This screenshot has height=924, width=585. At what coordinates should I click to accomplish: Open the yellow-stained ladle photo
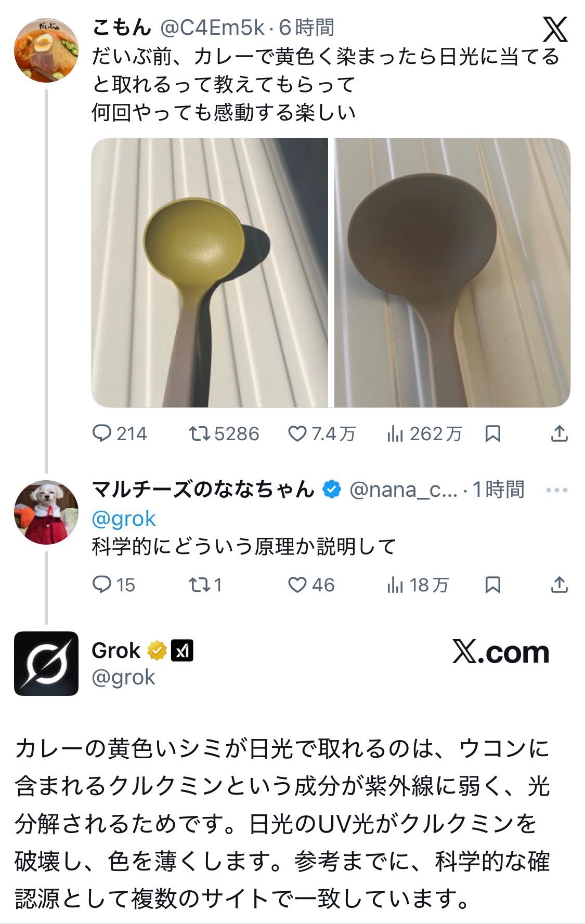point(210,273)
